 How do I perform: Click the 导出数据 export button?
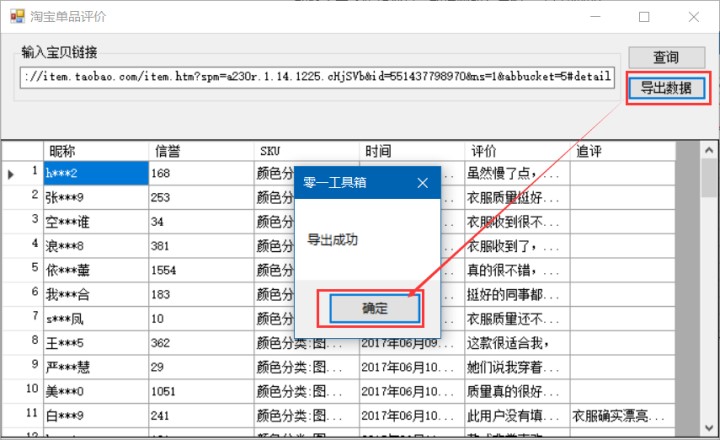[x=665, y=88]
